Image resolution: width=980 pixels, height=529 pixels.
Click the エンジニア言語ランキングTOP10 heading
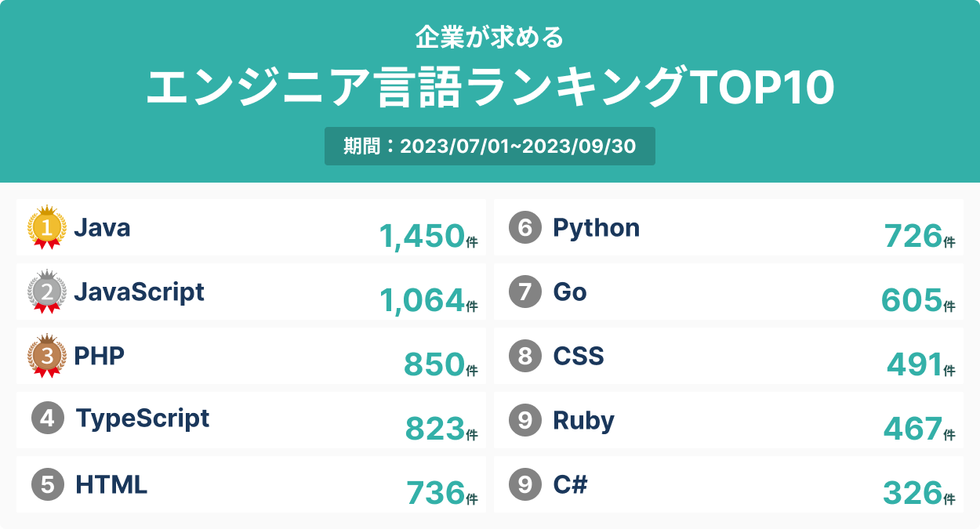pyautogui.click(x=489, y=88)
